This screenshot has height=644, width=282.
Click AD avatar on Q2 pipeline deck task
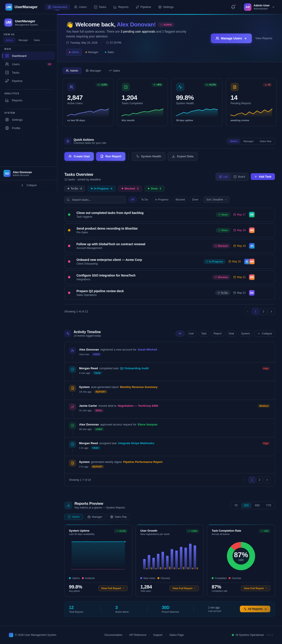(252, 293)
